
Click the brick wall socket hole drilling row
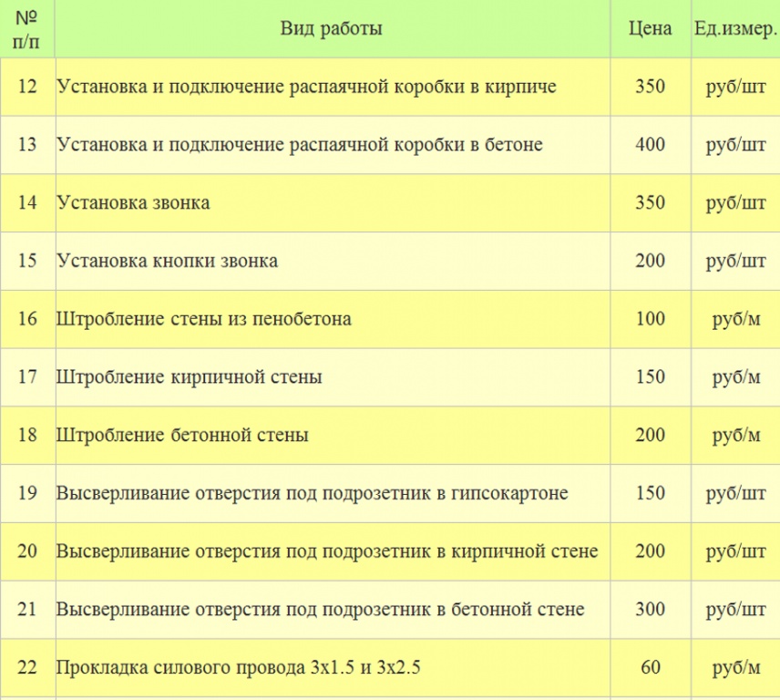coord(327,551)
